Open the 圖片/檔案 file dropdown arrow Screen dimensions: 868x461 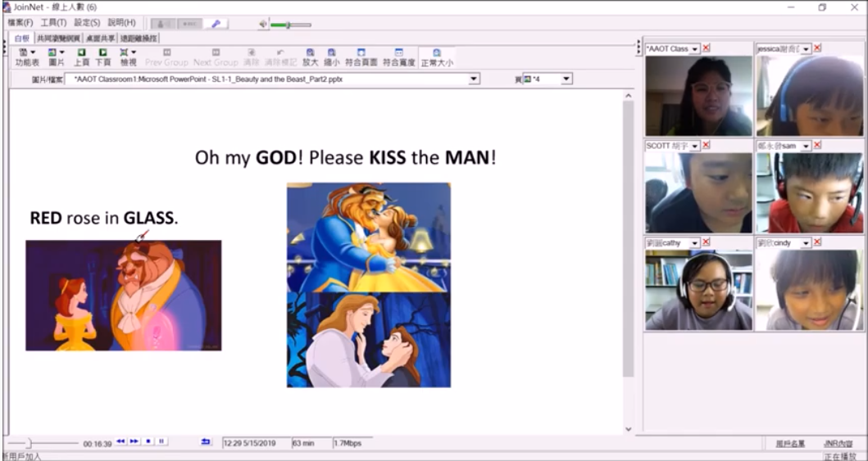(474, 79)
